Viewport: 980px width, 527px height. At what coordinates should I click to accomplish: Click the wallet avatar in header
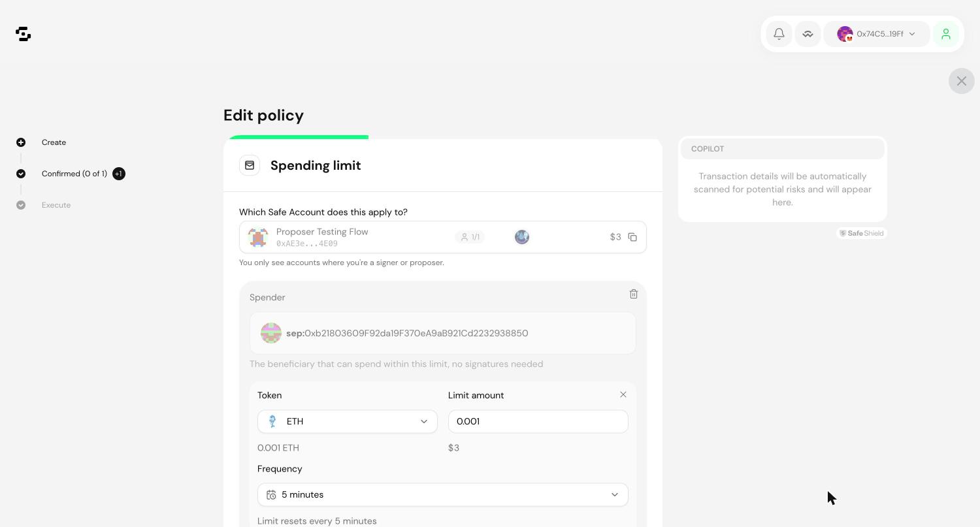coord(845,34)
